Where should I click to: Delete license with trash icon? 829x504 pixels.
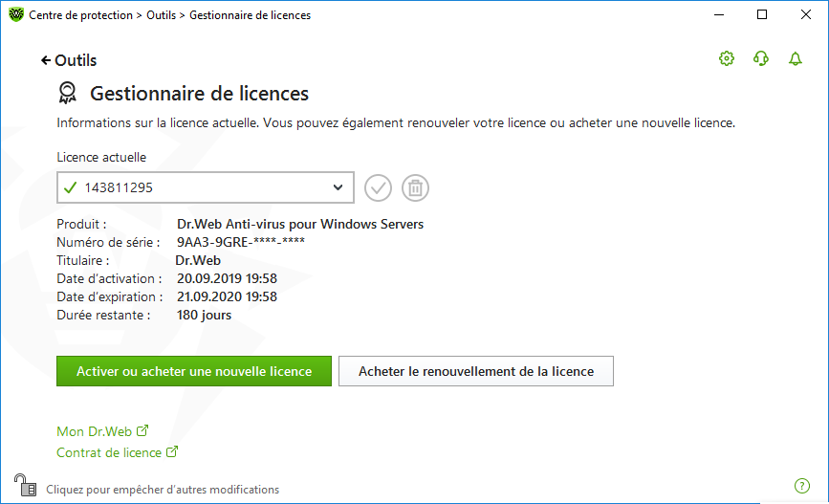(x=415, y=187)
